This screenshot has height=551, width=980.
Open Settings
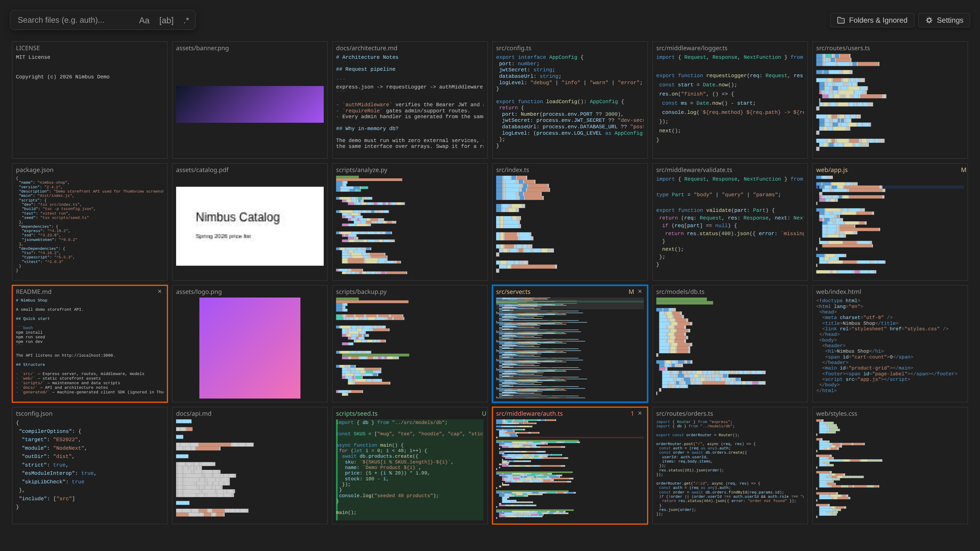click(944, 20)
